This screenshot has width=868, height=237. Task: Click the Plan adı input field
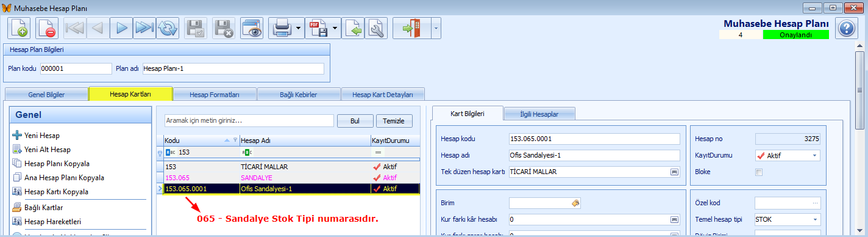coord(233,68)
